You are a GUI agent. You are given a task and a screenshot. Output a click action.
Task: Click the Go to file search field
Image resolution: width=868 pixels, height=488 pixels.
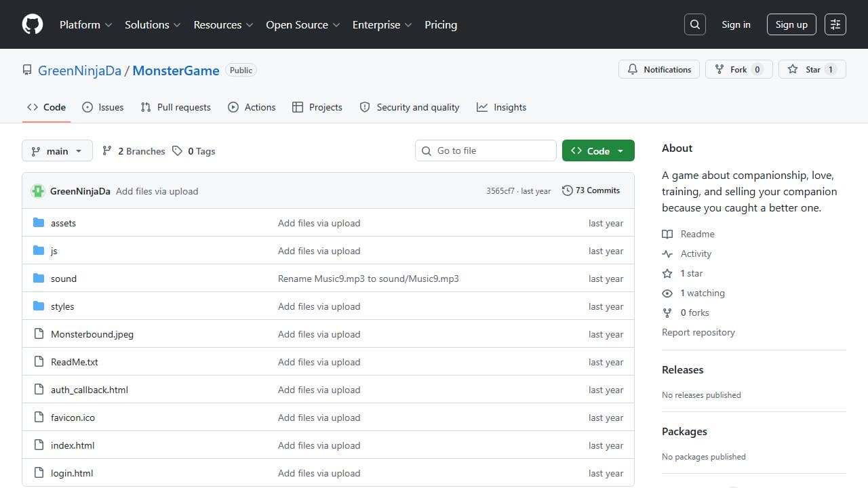tap(486, 150)
